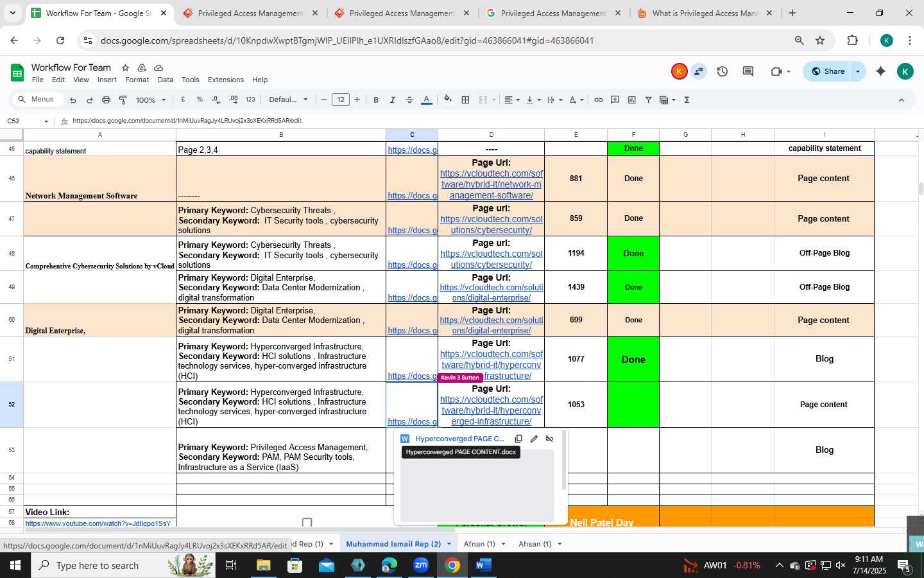This screenshot has width=924, height=578.
Task: Increase font size with plus button
Action: 357,100
